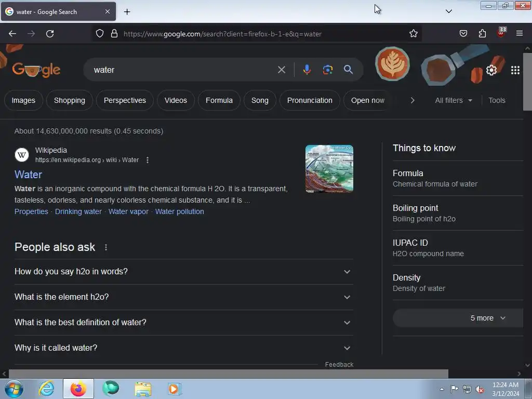Submit search with the magnifier icon

click(348, 70)
